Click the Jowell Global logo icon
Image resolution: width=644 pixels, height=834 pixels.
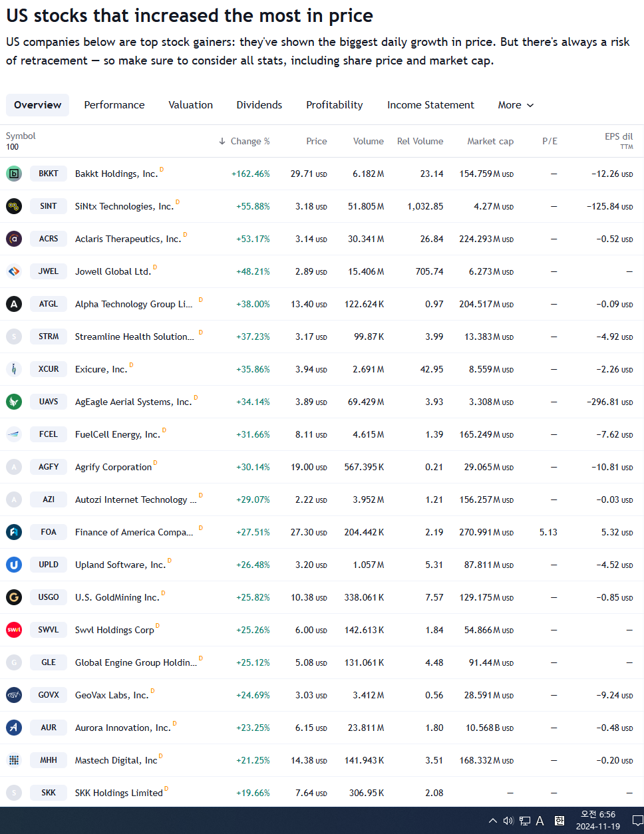[14, 271]
